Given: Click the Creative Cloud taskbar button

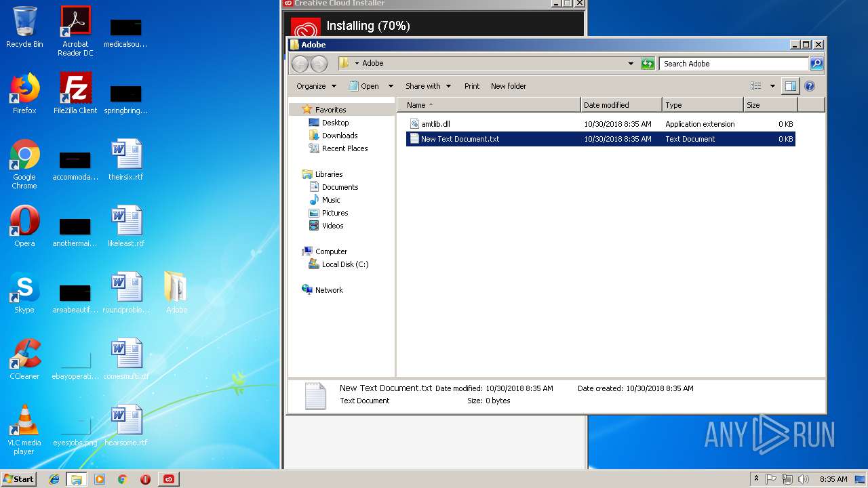Looking at the screenshot, I should (x=169, y=479).
